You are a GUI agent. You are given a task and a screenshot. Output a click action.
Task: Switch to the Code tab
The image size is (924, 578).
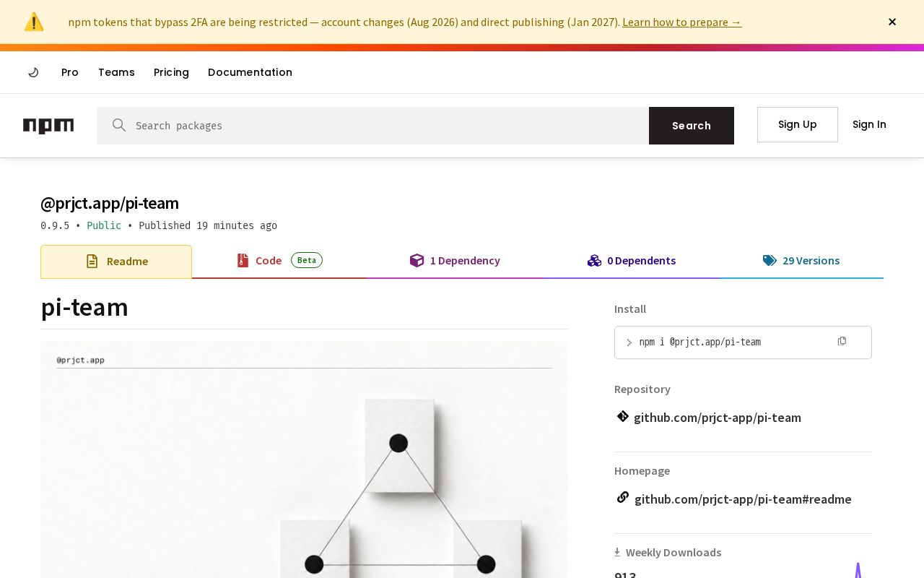coord(279,261)
